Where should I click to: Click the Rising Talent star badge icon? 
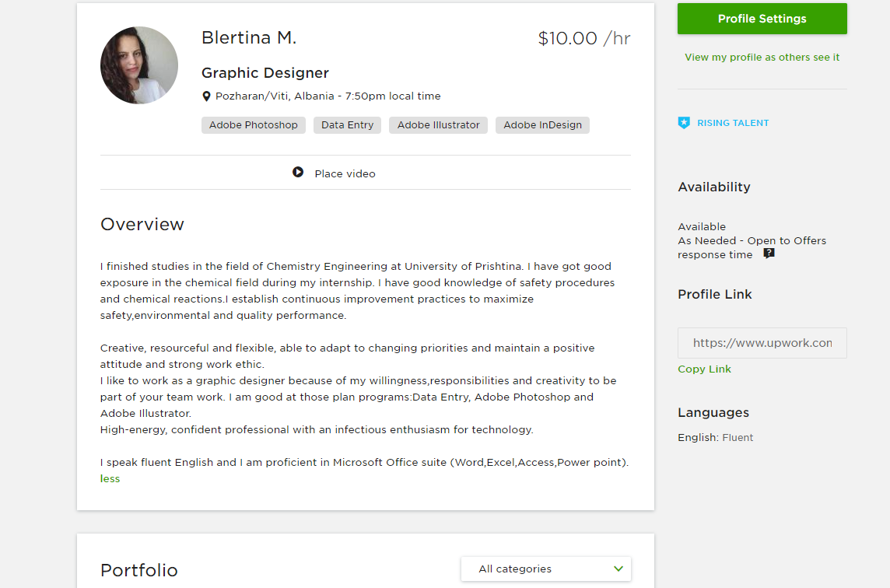pos(684,123)
